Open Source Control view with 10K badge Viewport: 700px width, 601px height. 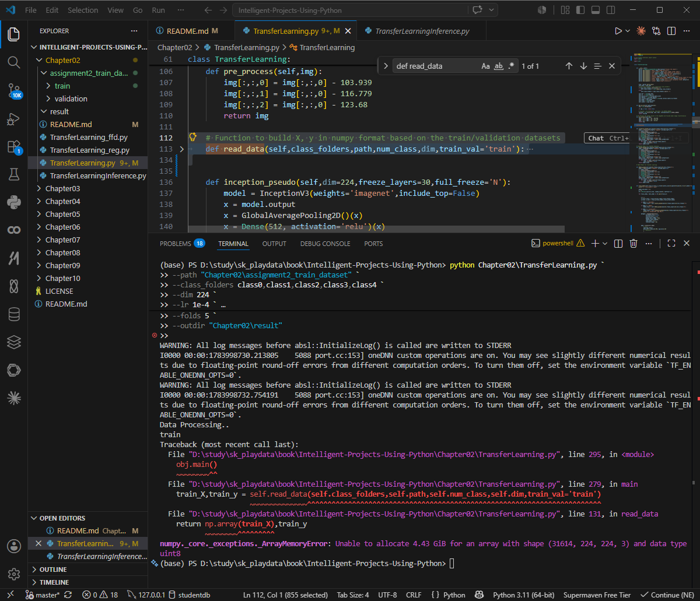pyautogui.click(x=13, y=90)
